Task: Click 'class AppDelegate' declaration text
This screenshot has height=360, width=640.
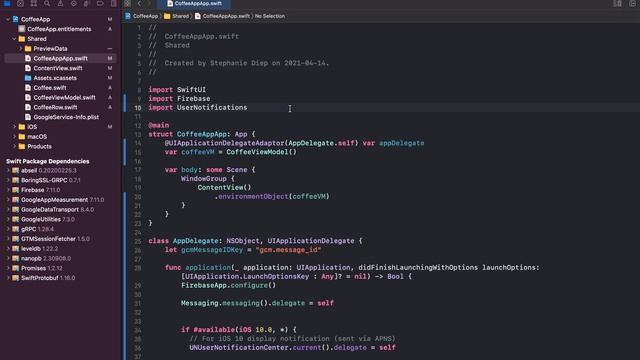Action: [183, 241]
